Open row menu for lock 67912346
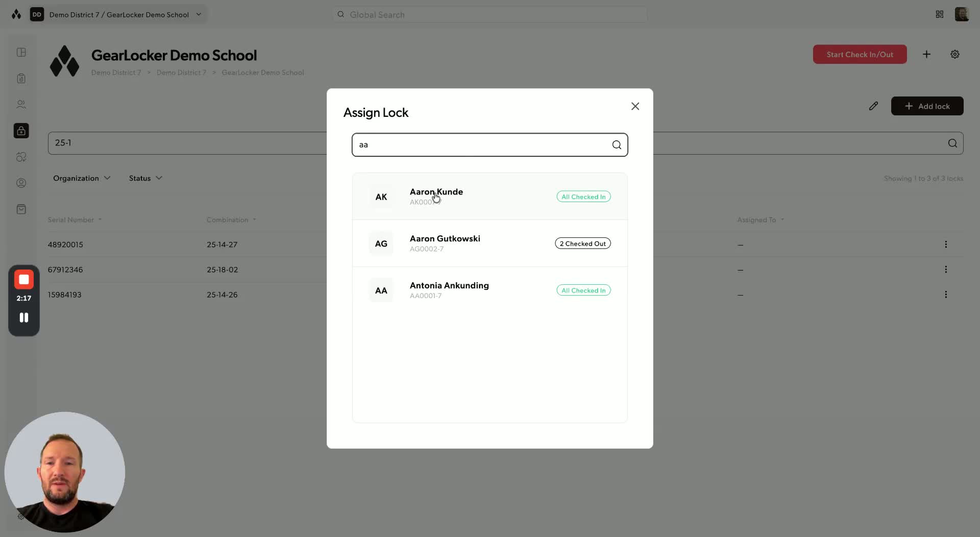The image size is (980, 537). click(946, 270)
